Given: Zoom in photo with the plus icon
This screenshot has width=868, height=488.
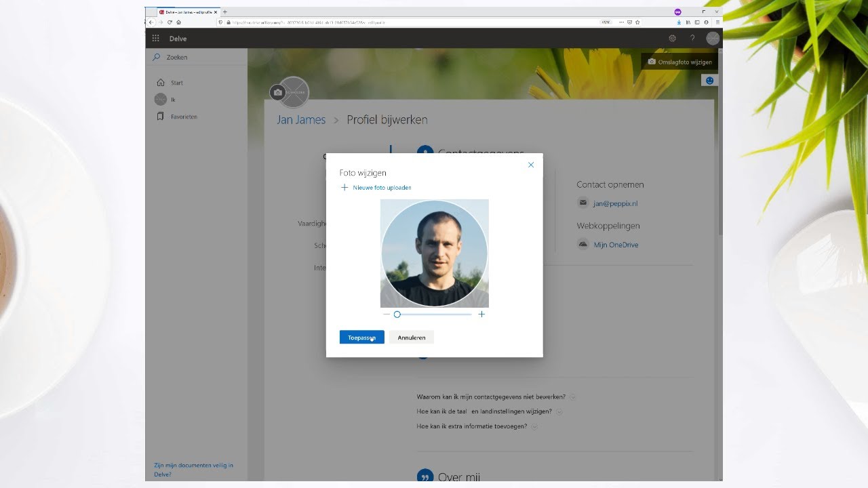Looking at the screenshot, I should (x=481, y=314).
